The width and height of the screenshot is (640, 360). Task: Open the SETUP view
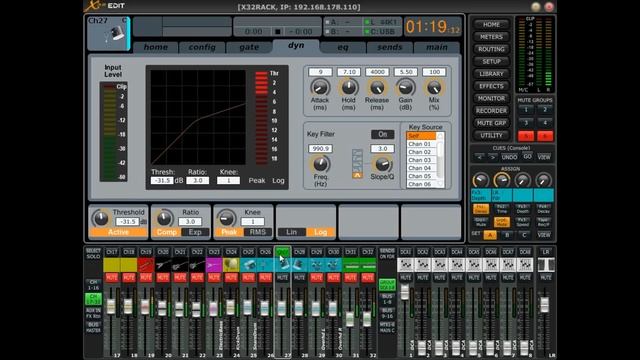pos(491,61)
